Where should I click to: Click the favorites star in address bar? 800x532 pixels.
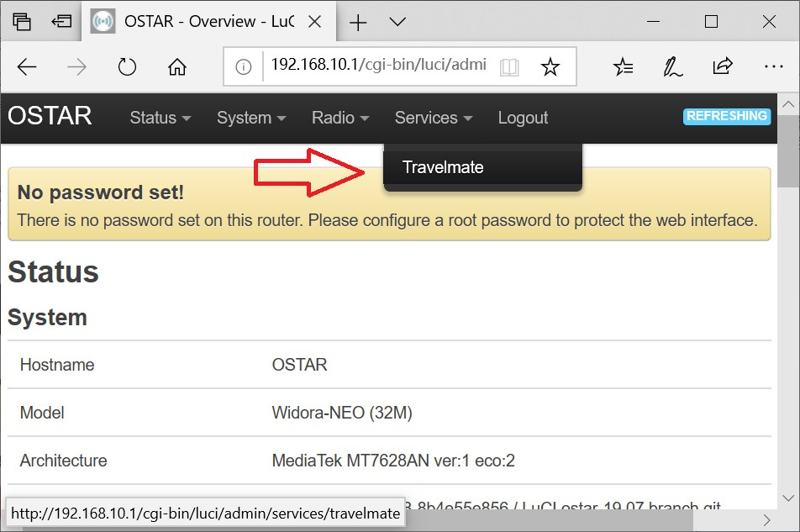pos(550,67)
